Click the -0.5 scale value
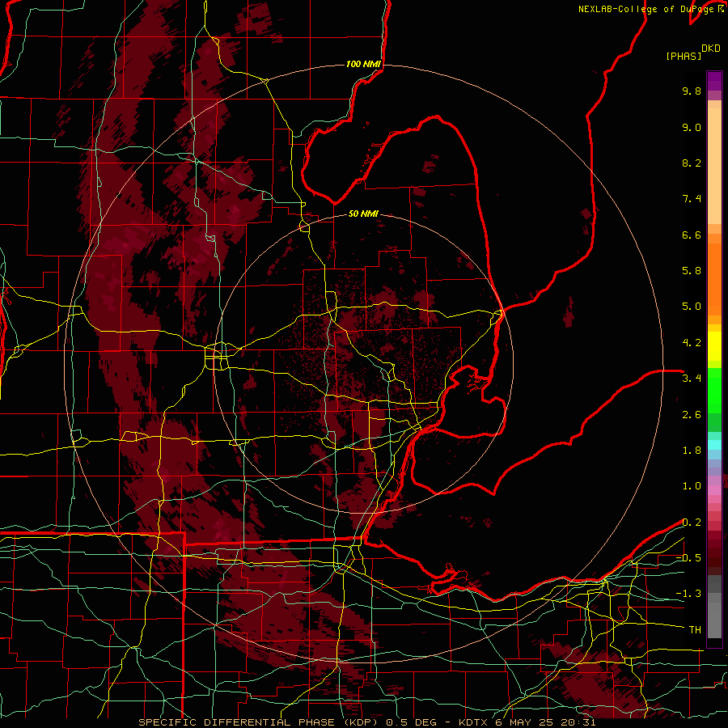 click(688, 558)
